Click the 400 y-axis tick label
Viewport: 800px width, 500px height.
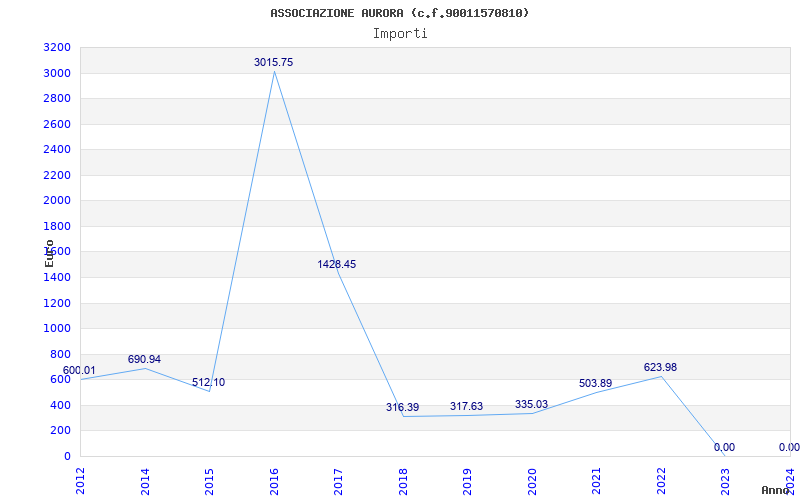(61, 405)
